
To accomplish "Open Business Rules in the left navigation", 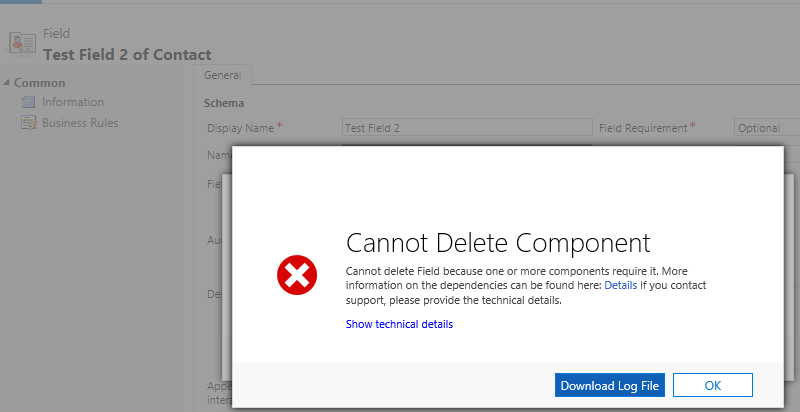I will (x=80, y=123).
